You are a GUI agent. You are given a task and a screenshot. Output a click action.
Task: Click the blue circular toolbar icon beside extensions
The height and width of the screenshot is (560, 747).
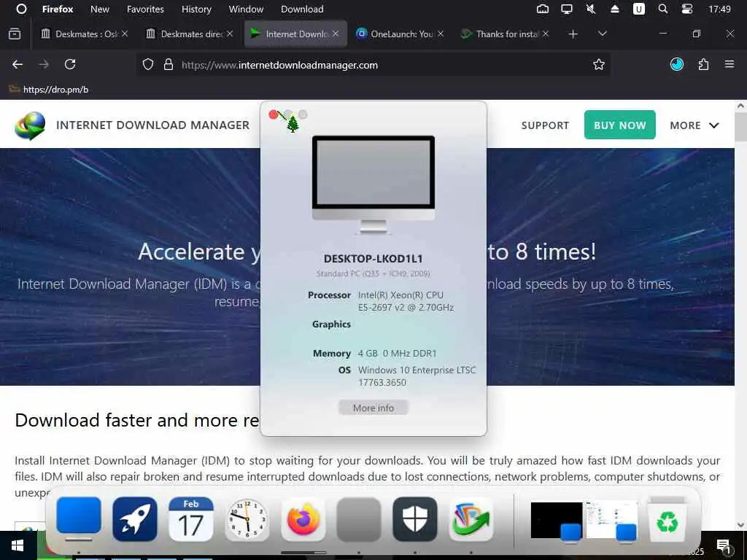(x=677, y=64)
